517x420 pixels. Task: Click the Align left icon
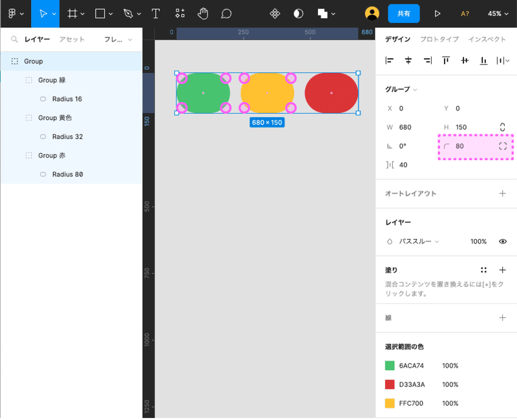[390, 60]
